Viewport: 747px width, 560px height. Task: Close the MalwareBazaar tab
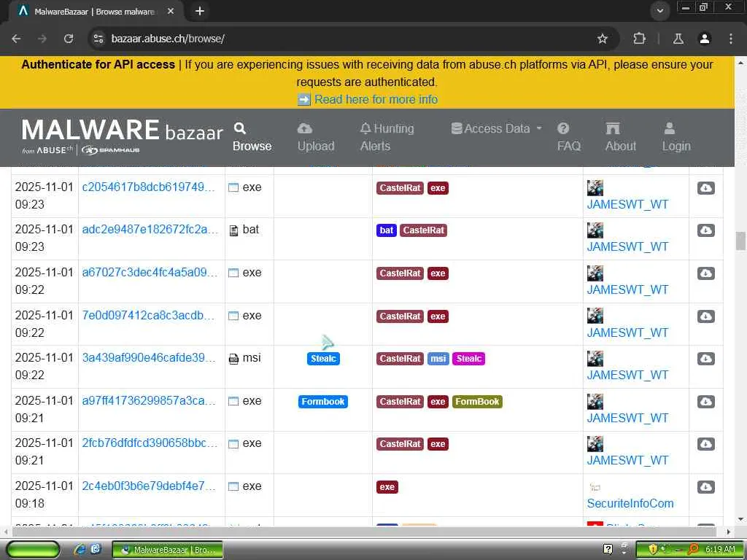[x=171, y=11]
